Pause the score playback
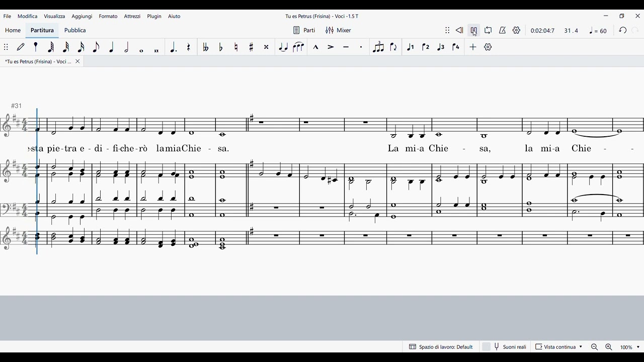 pyautogui.click(x=474, y=31)
